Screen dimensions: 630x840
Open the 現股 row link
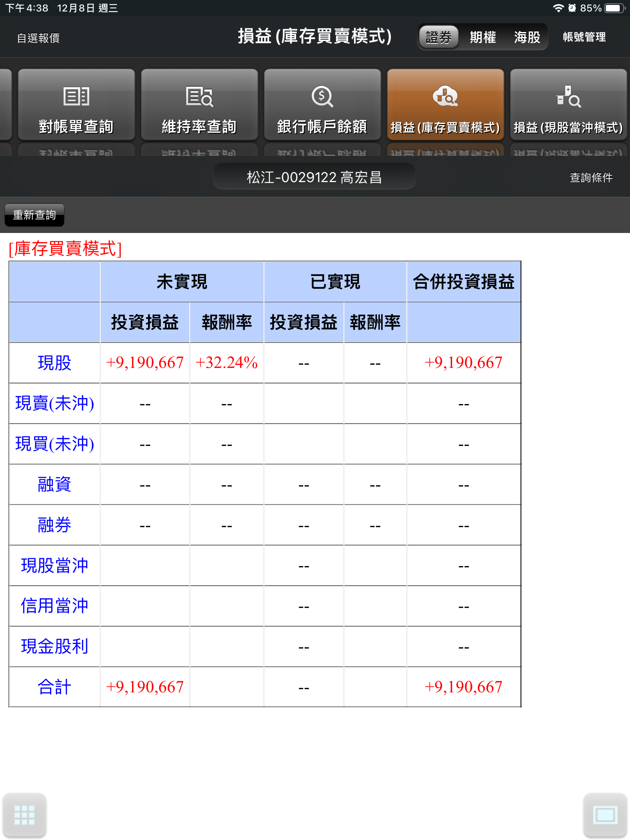pos(55,363)
